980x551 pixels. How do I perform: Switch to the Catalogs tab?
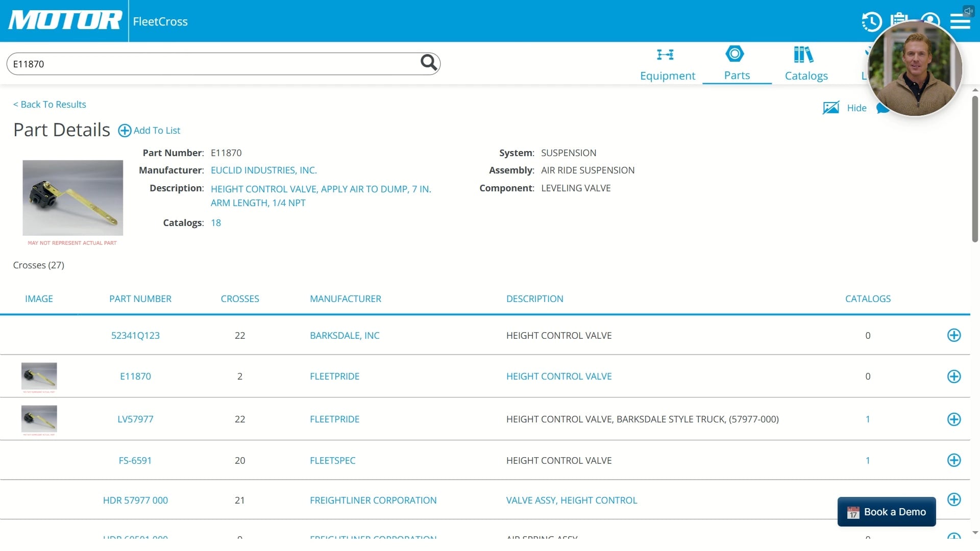tap(806, 65)
